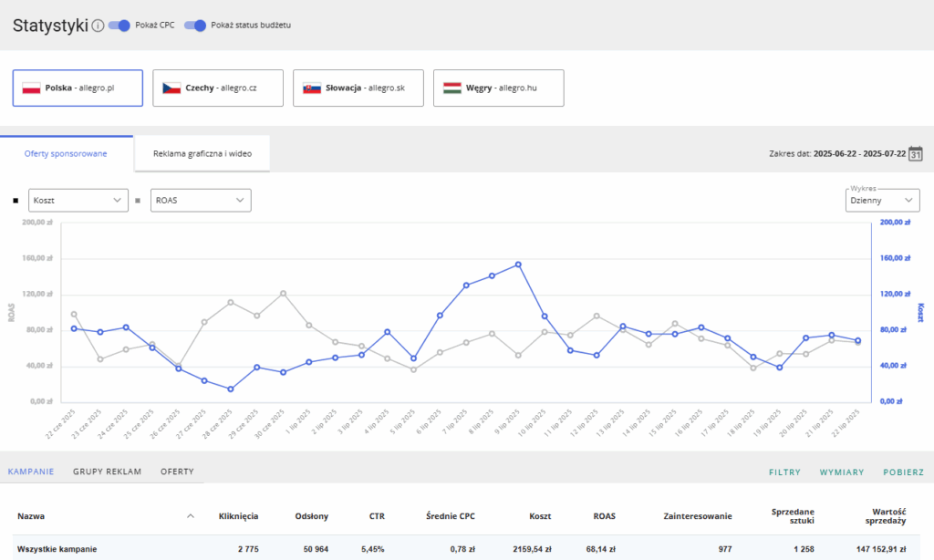The width and height of the screenshot is (934, 560).
Task: Open the date range calendar icon
Action: (x=916, y=153)
